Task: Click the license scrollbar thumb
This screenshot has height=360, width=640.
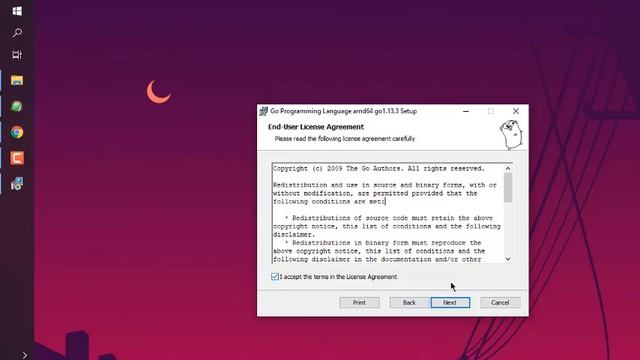Action: 508,187
